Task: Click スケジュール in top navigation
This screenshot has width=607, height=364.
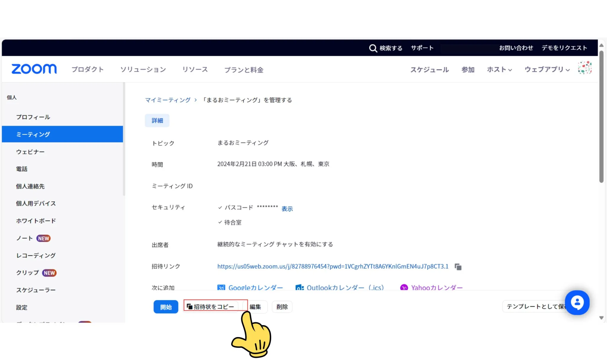Action: [x=429, y=70]
